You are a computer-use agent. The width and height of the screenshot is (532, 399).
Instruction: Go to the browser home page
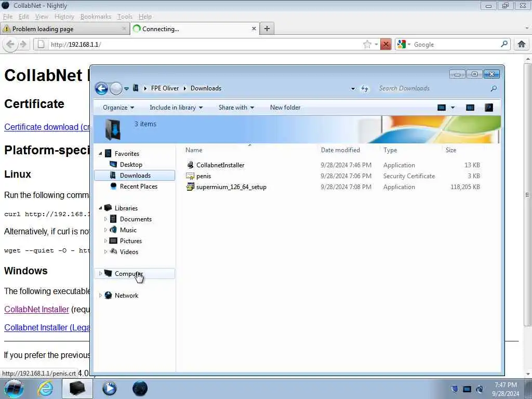[522, 44]
